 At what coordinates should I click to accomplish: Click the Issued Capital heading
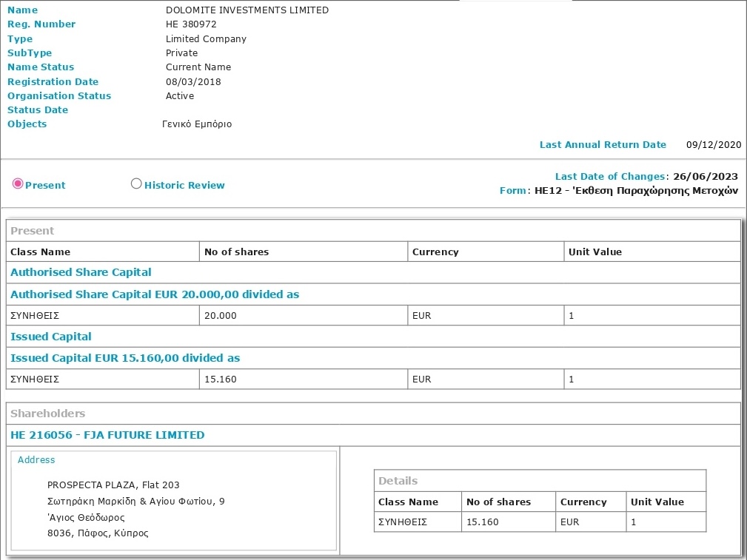tap(51, 337)
